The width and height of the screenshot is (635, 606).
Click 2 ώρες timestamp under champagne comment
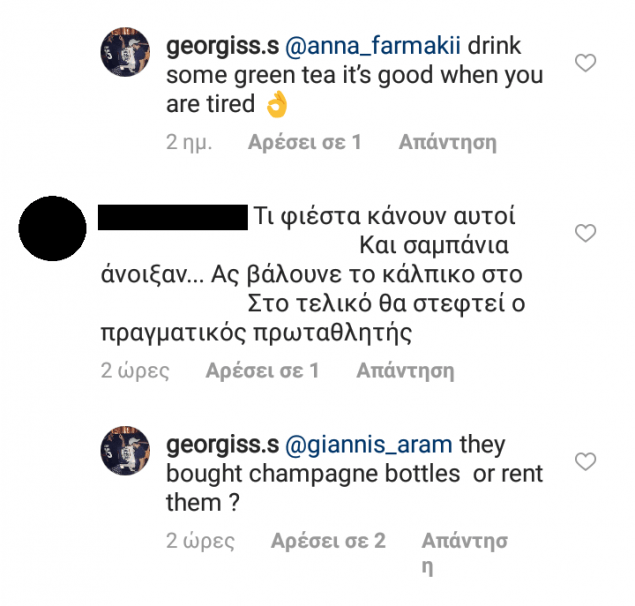tap(199, 542)
